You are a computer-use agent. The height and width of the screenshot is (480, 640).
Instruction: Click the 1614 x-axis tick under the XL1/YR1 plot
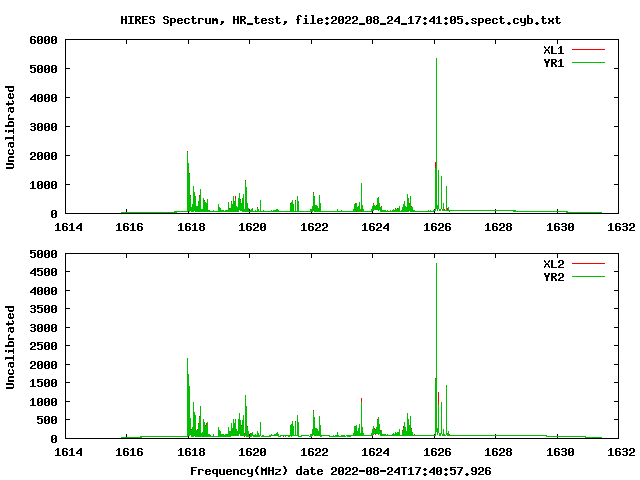pyautogui.click(x=68, y=227)
